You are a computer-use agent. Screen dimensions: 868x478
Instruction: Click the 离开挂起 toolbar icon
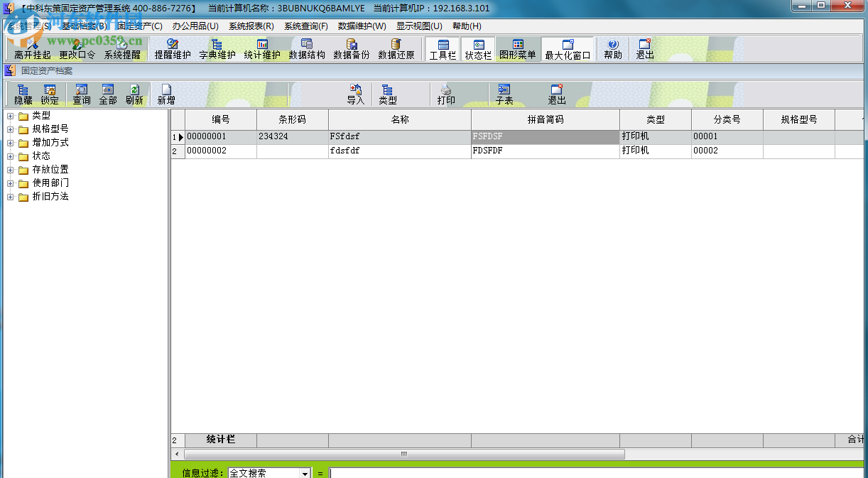coord(32,49)
